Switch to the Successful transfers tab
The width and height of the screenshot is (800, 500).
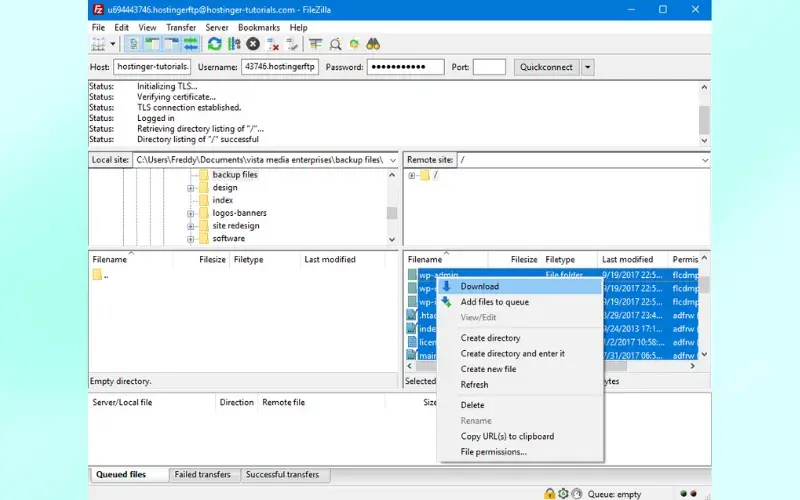point(283,474)
